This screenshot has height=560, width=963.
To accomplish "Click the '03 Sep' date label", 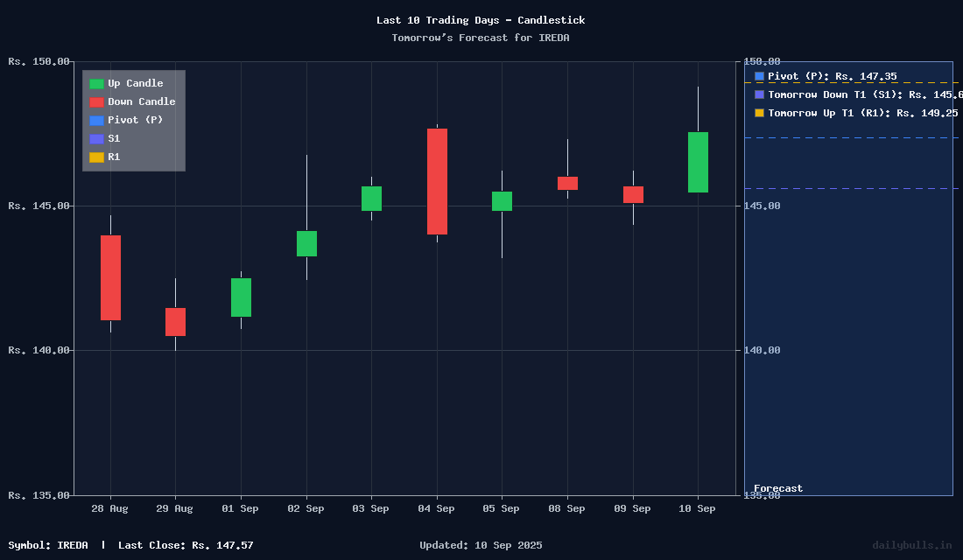I will coord(370,508).
